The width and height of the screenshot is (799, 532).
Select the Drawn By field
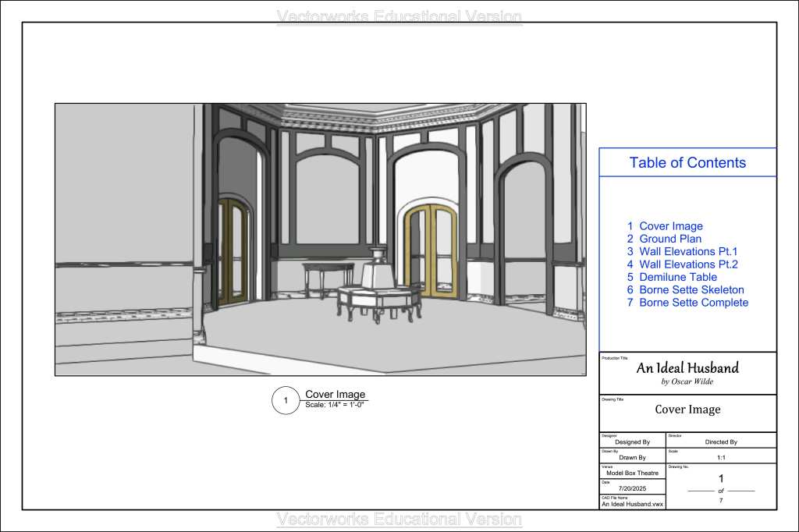click(632, 457)
